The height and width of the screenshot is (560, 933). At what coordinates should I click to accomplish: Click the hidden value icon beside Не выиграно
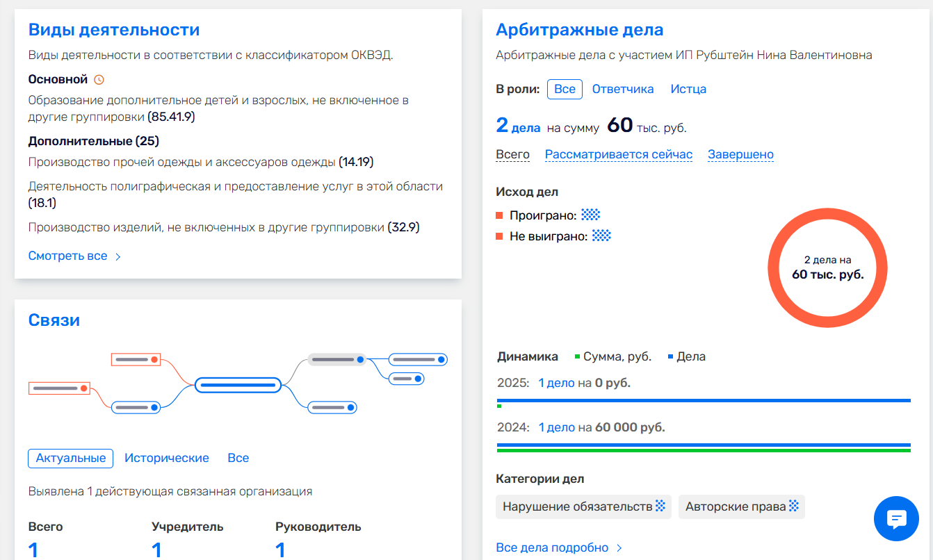coord(601,236)
